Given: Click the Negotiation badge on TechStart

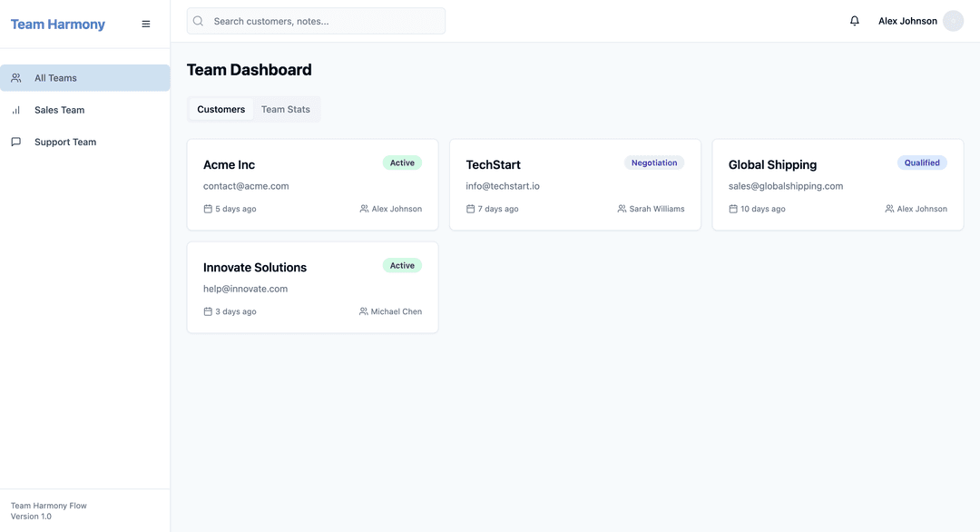Looking at the screenshot, I should [653, 163].
